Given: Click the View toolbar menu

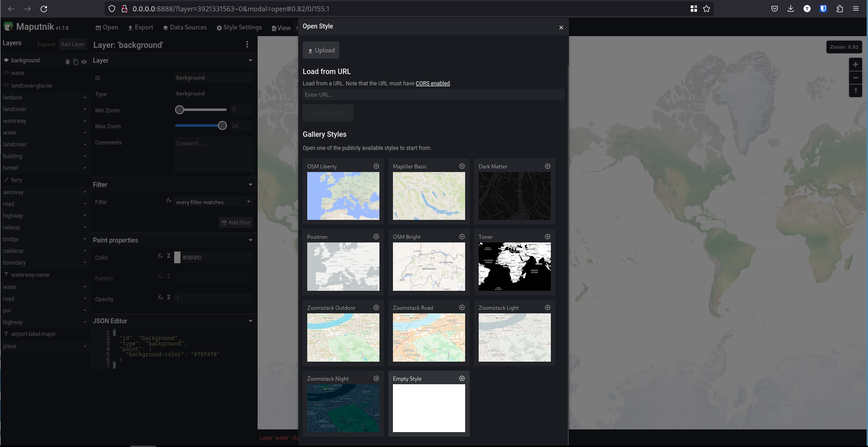Looking at the screenshot, I should coord(282,28).
